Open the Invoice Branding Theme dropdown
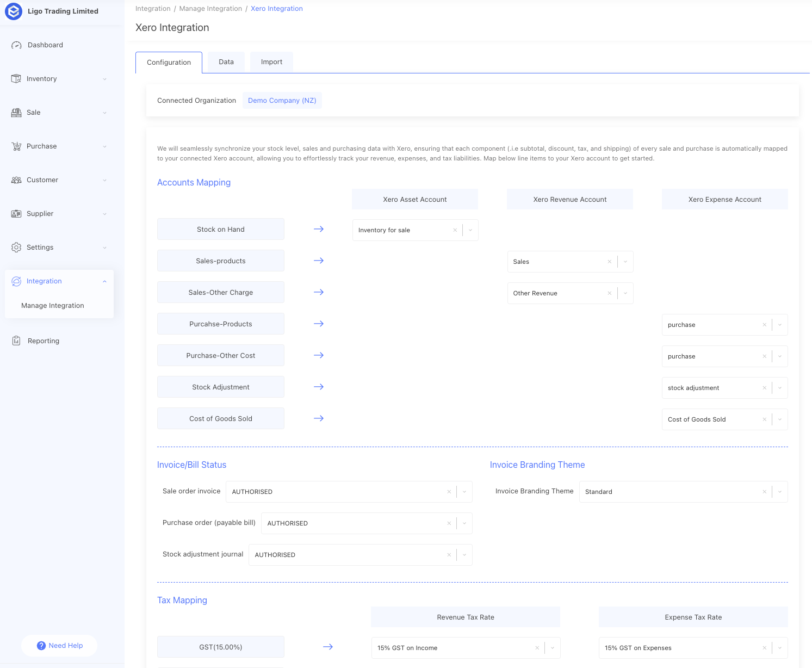 tap(780, 492)
